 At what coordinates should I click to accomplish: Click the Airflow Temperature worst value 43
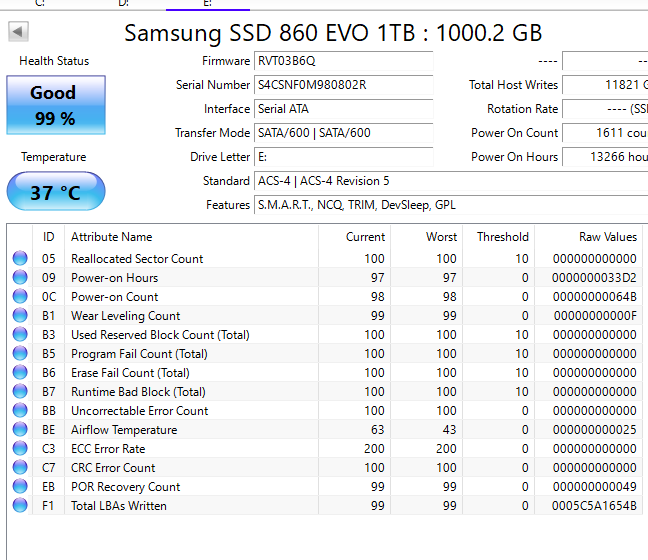449,430
